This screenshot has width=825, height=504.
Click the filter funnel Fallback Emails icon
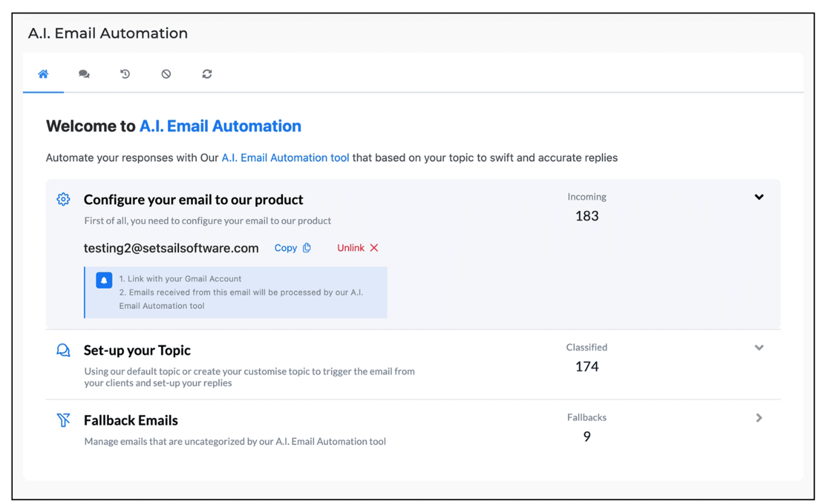point(63,420)
